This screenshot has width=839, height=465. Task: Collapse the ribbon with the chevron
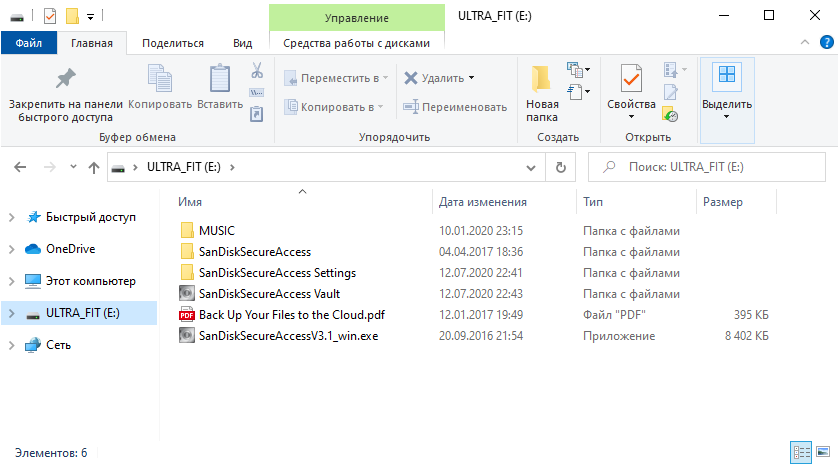805,42
